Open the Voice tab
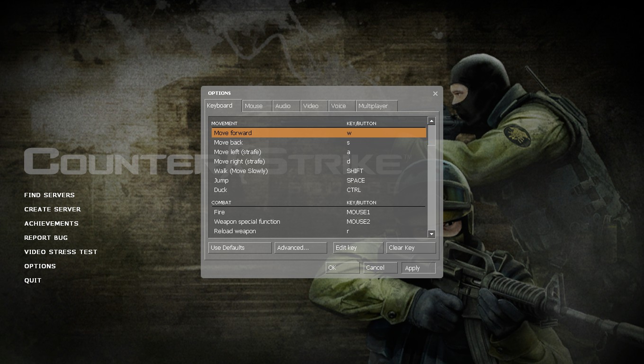Image resolution: width=644 pixels, height=364 pixels. (342, 106)
